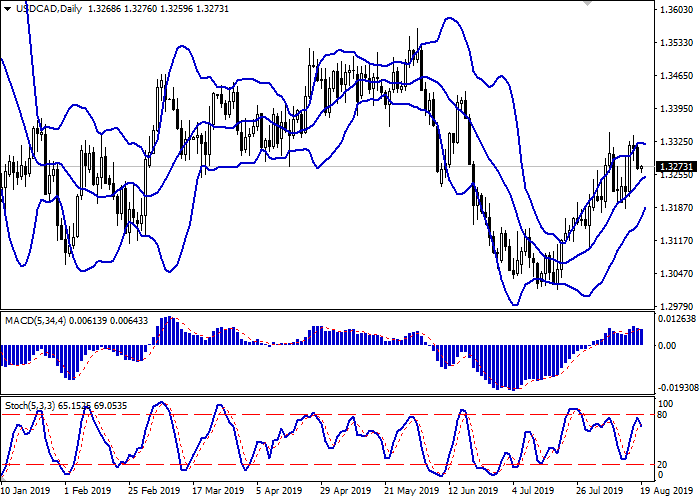This screenshot has width=700, height=500.
Task: Click the USDCAD,Daily symbol title
Action: click(x=50, y=9)
